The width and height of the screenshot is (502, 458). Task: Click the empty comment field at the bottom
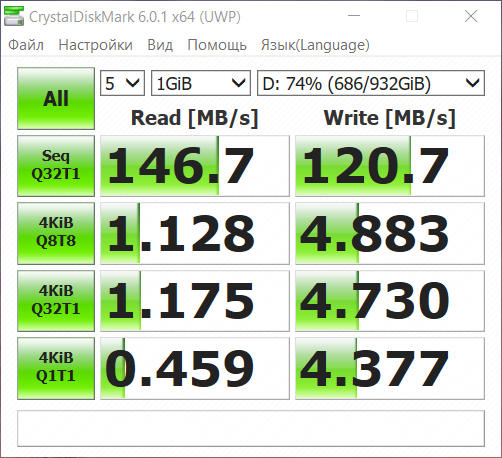[251, 428]
